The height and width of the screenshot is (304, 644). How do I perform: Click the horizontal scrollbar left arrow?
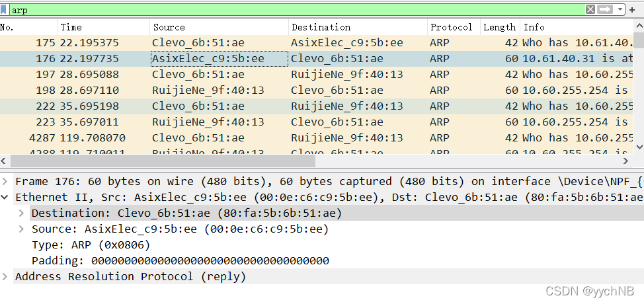point(4,161)
